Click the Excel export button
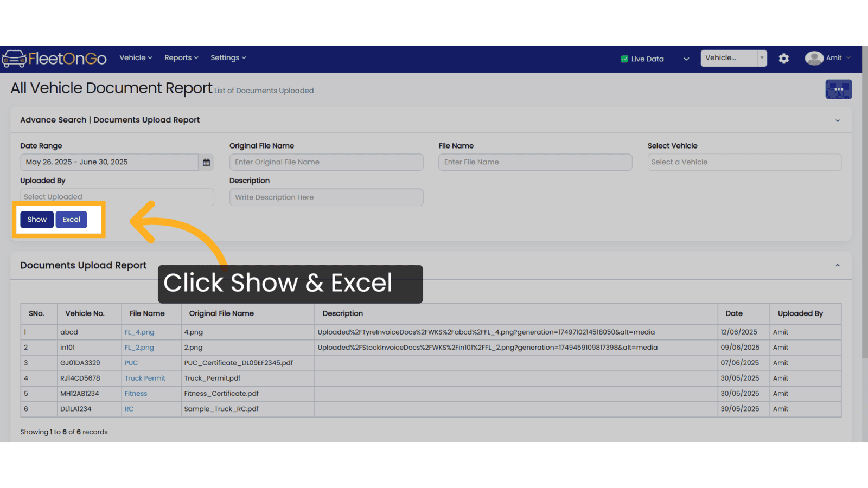868x488 pixels. click(x=71, y=220)
